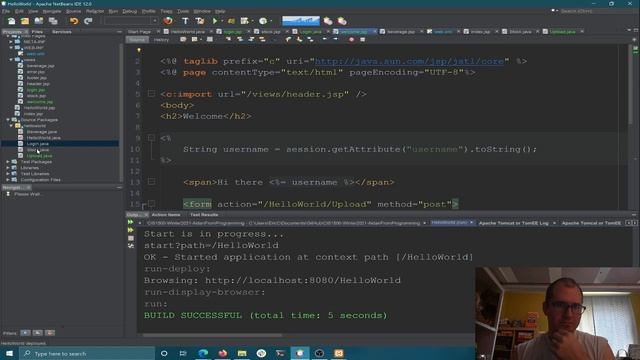The image size is (640, 360).
Task: Expand the Libraries node
Action: tap(8, 168)
